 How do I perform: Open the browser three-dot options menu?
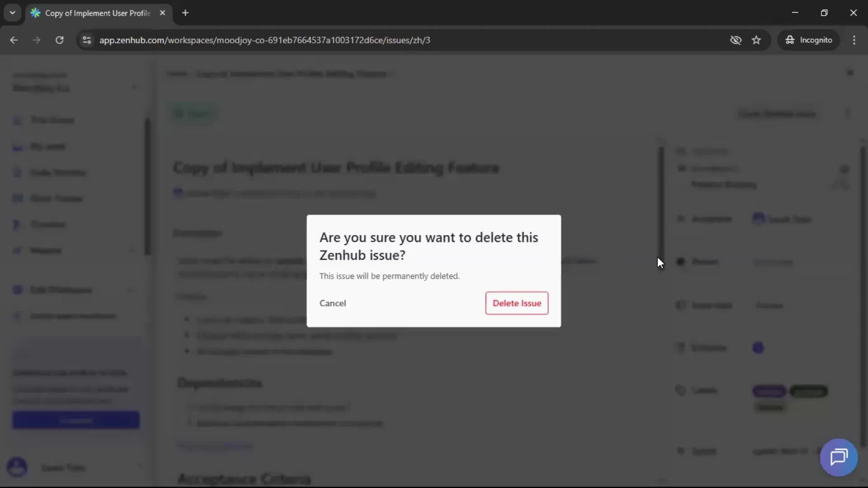(854, 40)
